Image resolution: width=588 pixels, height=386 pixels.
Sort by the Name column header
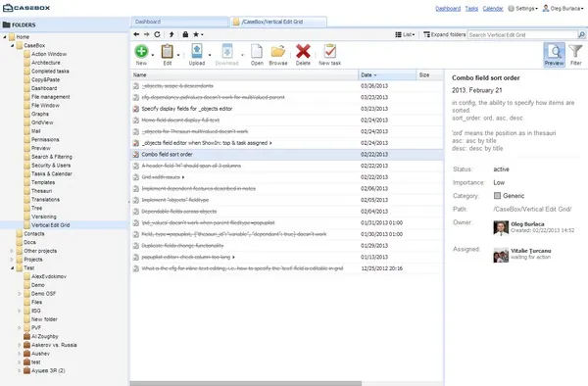click(244, 75)
